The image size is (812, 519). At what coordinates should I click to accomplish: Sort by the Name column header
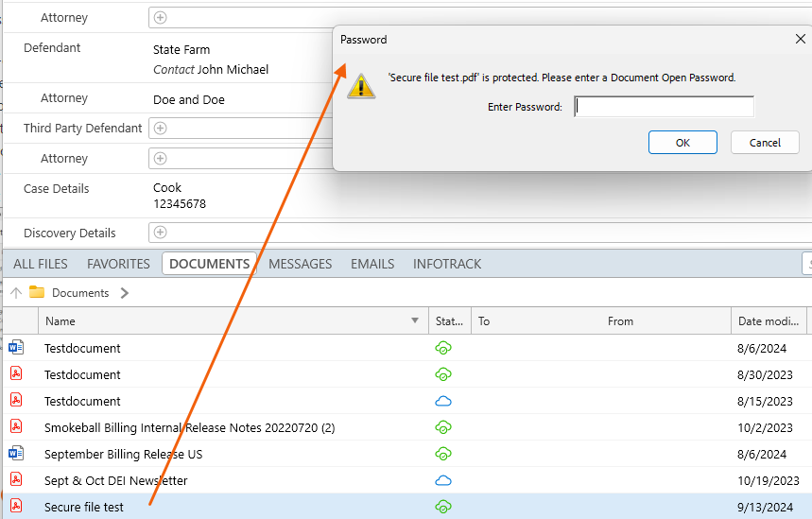pos(233,321)
